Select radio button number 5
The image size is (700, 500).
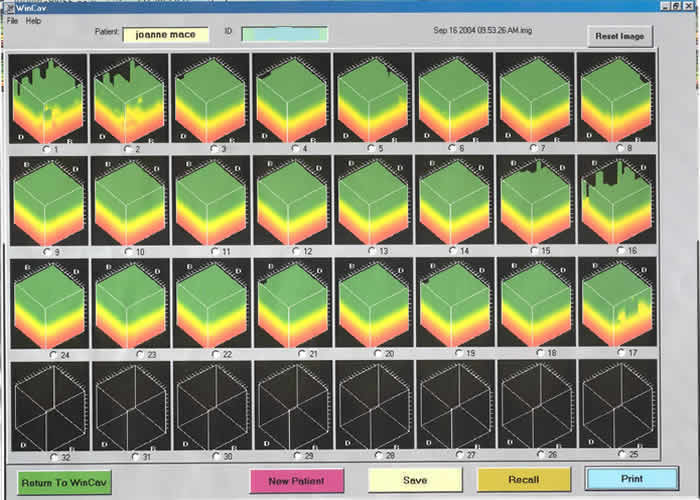coord(371,148)
